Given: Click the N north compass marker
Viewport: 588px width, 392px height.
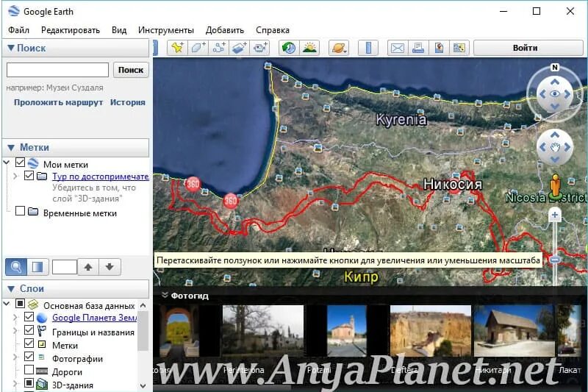Looking at the screenshot, I should (555, 68).
